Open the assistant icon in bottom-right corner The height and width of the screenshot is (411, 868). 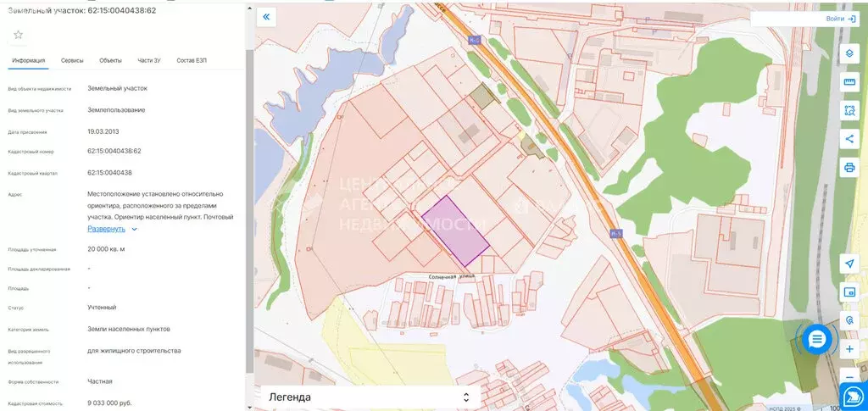pyautogui.click(x=854, y=396)
